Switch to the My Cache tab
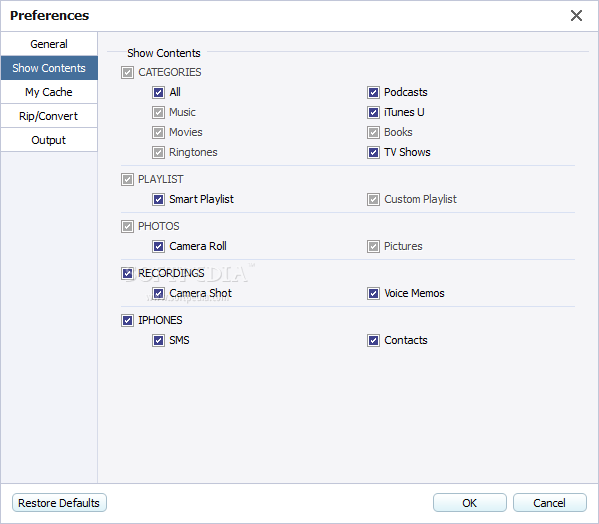The width and height of the screenshot is (599, 524). [x=49, y=92]
